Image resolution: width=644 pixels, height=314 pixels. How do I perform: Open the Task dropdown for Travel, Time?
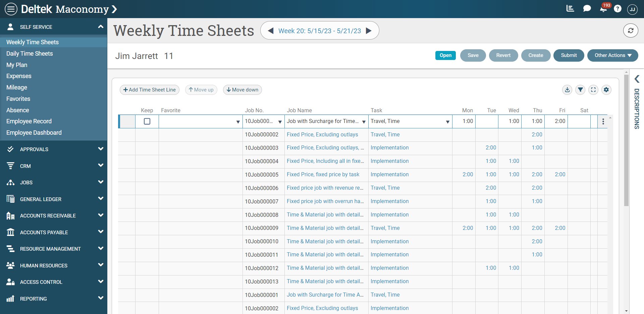(x=447, y=122)
